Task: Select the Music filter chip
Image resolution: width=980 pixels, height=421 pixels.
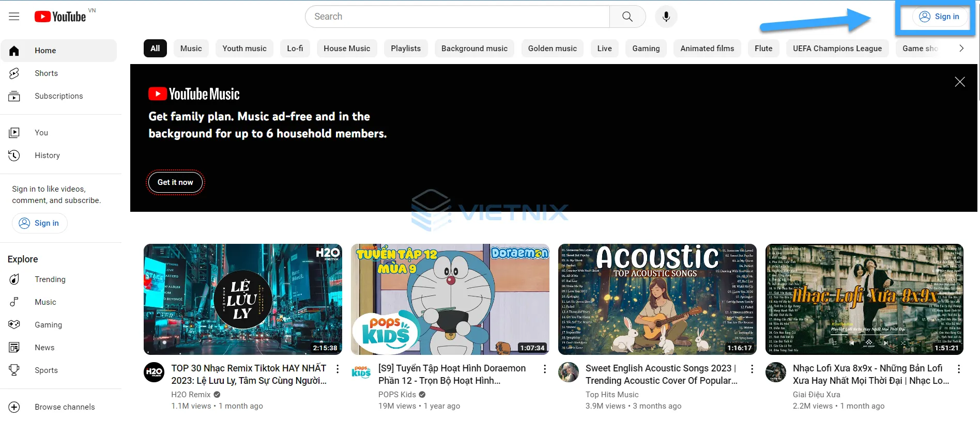Action: (x=191, y=48)
